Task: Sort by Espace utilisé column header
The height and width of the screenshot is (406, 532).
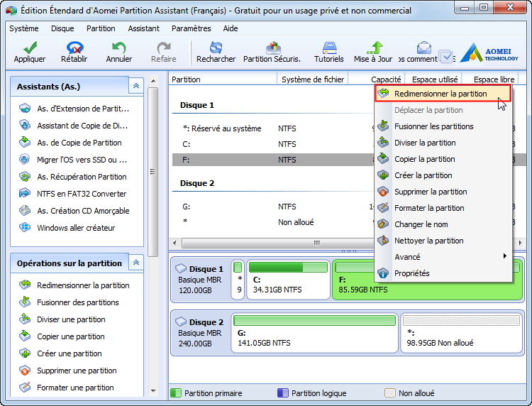Action: pos(433,79)
